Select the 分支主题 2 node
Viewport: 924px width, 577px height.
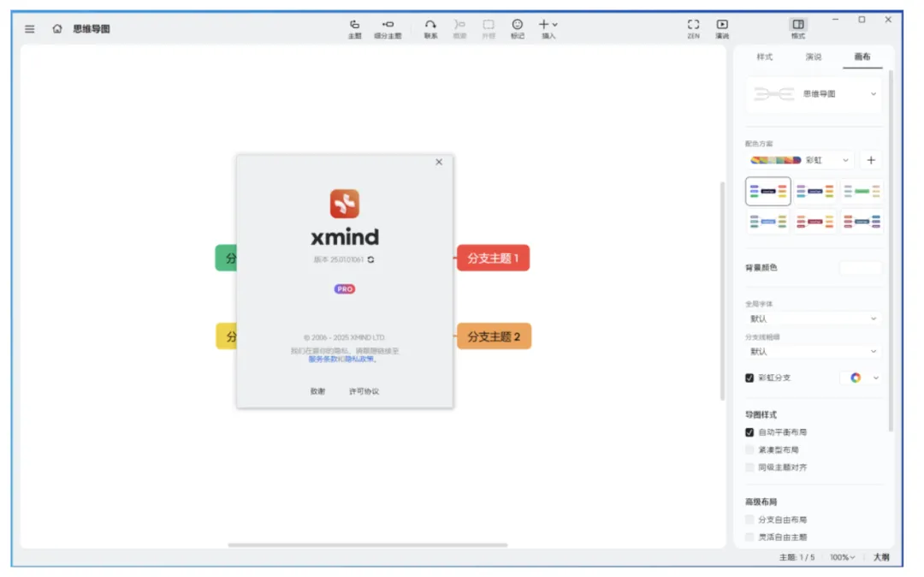[x=494, y=336]
